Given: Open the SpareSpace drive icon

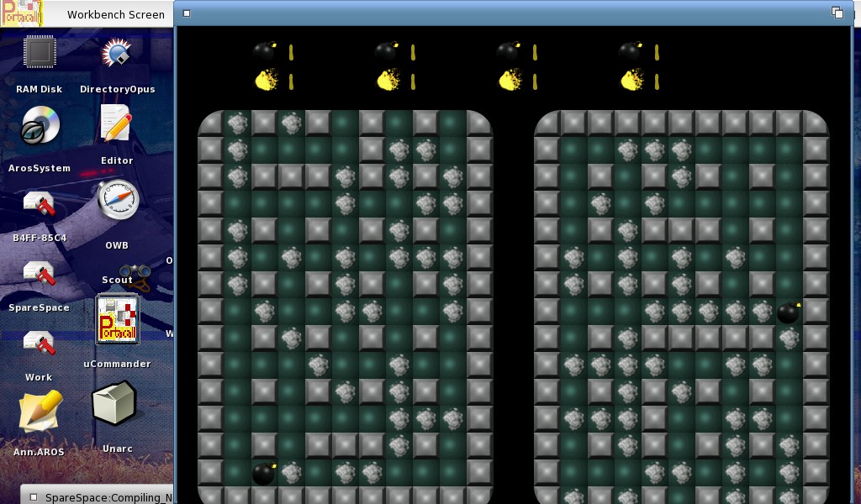Looking at the screenshot, I should tap(40, 274).
